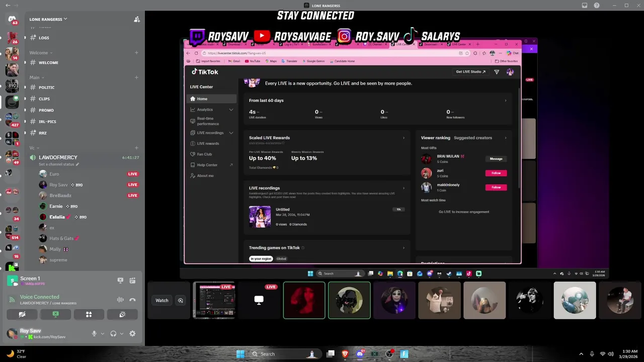This screenshot has width=644, height=362.
Task: Select red avatar participant tile
Action: [x=304, y=300]
